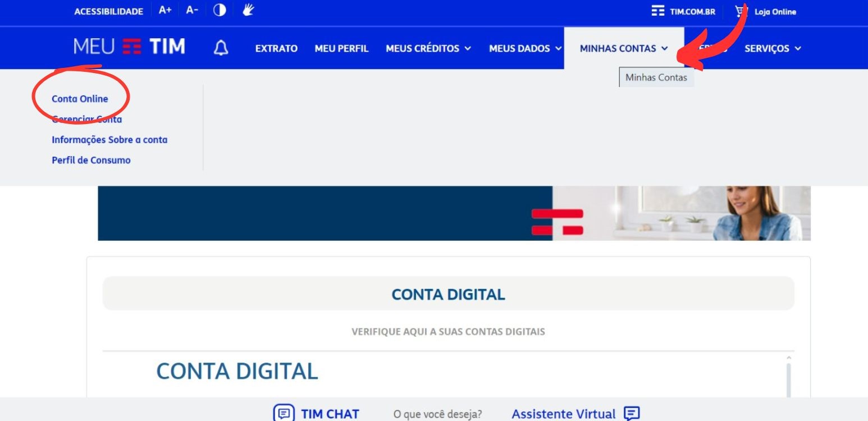The width and height of the screenshot is (868, 421).
Task: Open the Loja Online shopping cart icon
Action: coord(741,11)
